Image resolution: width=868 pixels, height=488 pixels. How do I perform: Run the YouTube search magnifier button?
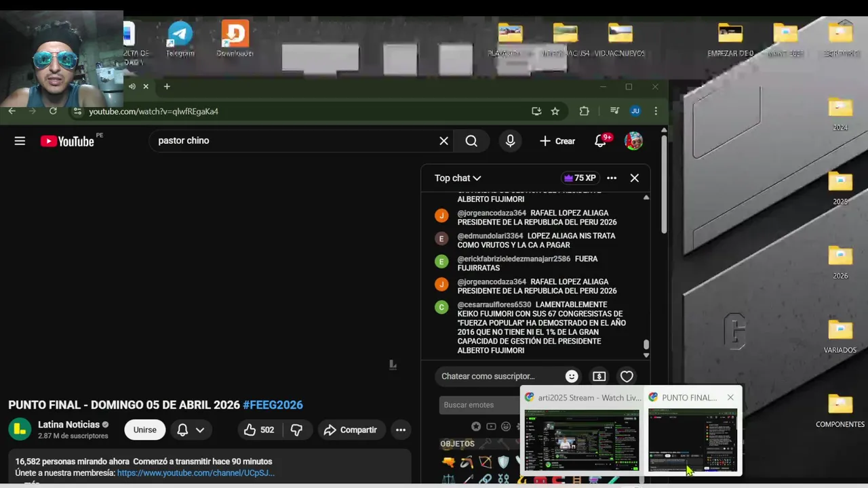pos(471,141)
